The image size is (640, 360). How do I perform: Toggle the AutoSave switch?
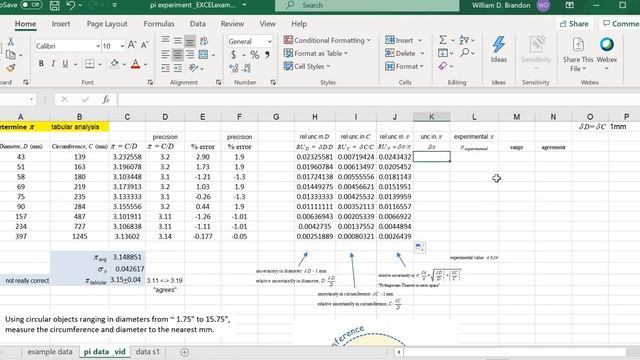click(31, 5)
